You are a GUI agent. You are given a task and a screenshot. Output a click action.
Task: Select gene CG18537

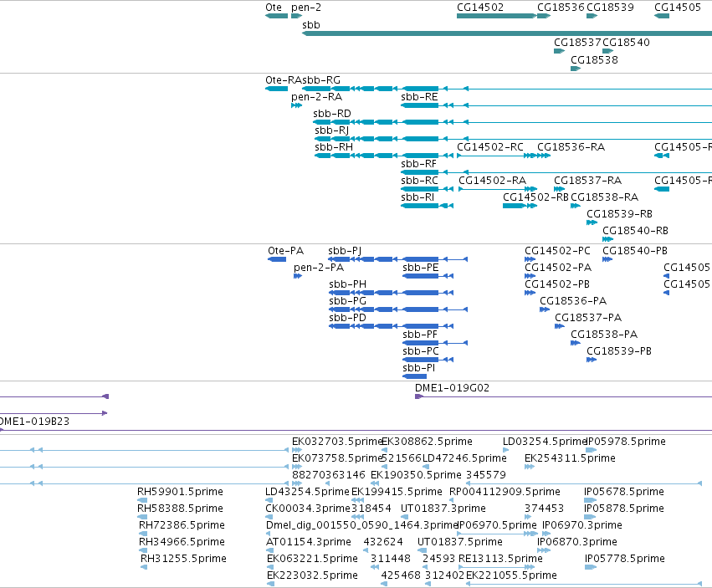(x=560, y=51)
